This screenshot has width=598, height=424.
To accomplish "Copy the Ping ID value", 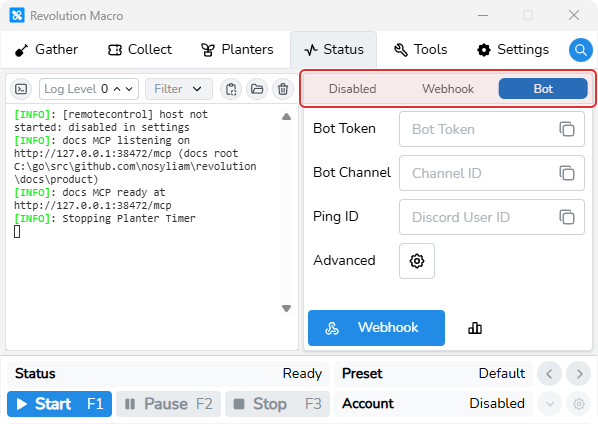I will (567, 217).
